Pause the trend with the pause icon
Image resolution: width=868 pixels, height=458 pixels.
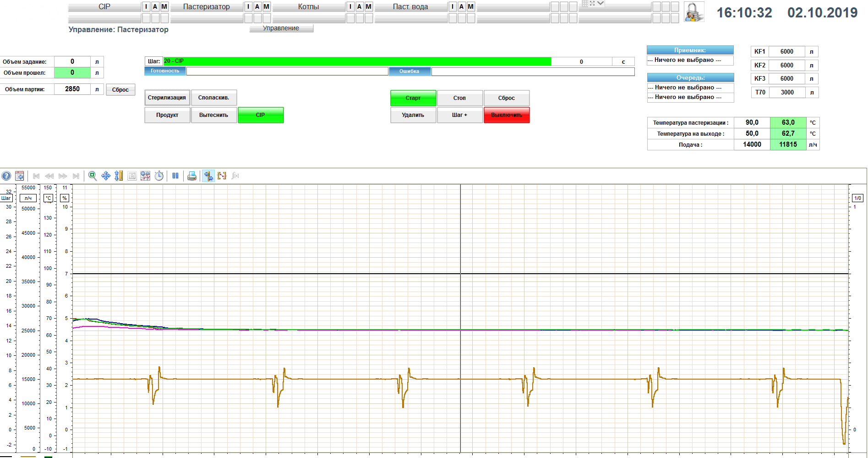175,176
